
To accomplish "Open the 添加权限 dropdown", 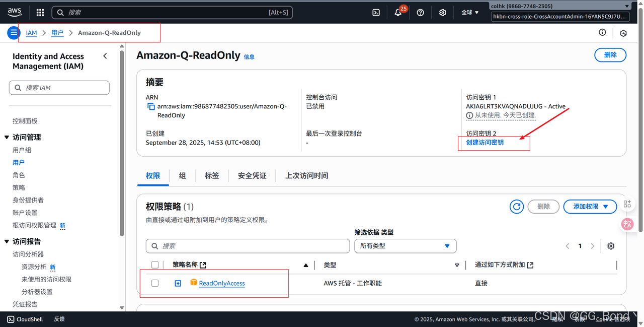I will 590,206.
